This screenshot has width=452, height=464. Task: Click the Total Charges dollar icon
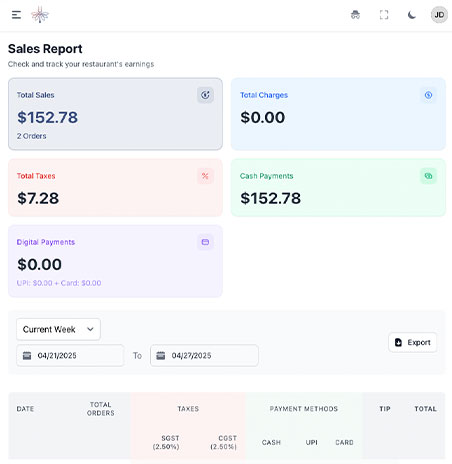click(428, 95)
